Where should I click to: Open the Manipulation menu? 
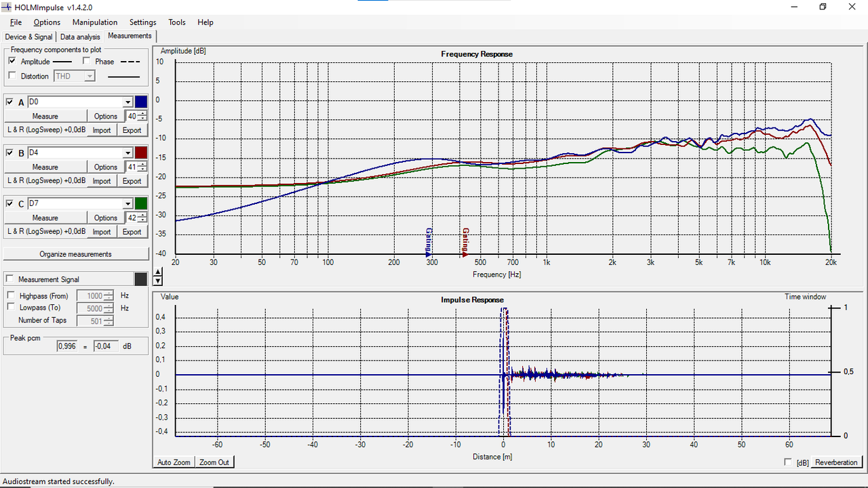(95, 22)
